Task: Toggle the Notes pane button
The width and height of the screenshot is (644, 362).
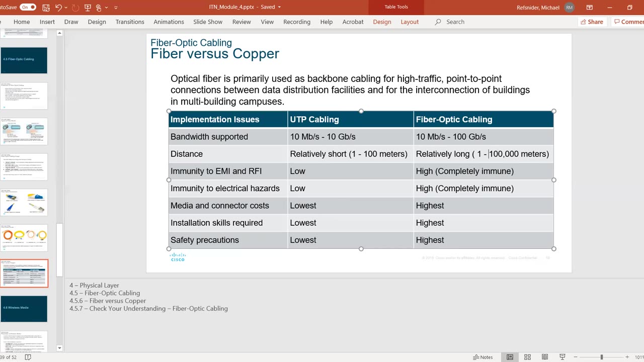Action: coord(483,357)
